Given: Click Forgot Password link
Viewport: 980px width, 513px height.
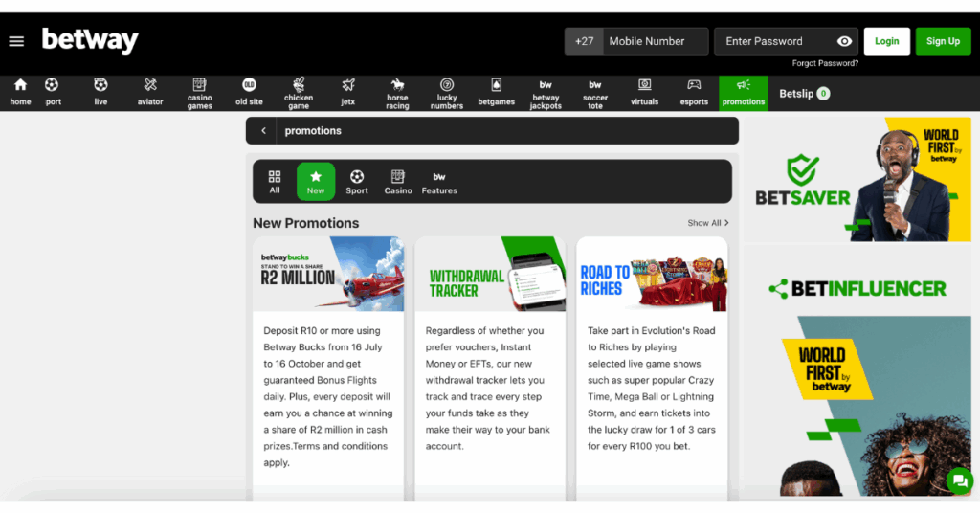Looking at the screenshot, I should tap(825, 63).
